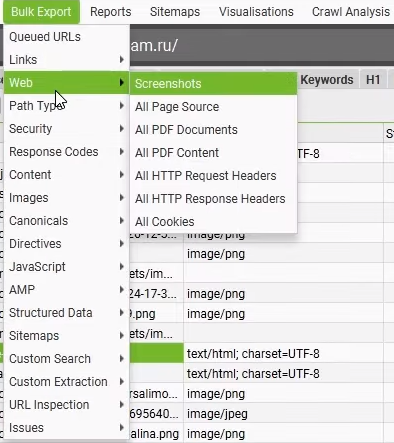Expand the Links submenu arrow
Image resolution: width=394 pixels, height=443 pixels.
pyautogui.click(x=122, y=60)
